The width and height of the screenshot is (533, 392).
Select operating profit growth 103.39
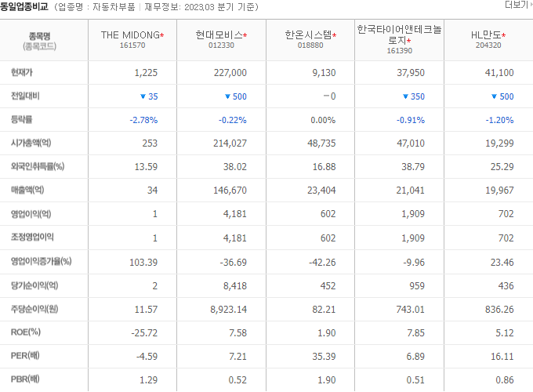[143, 263]
